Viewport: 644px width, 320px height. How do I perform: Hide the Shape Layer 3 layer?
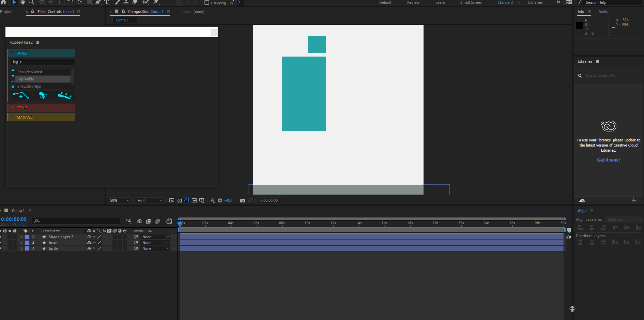point(1,237)
